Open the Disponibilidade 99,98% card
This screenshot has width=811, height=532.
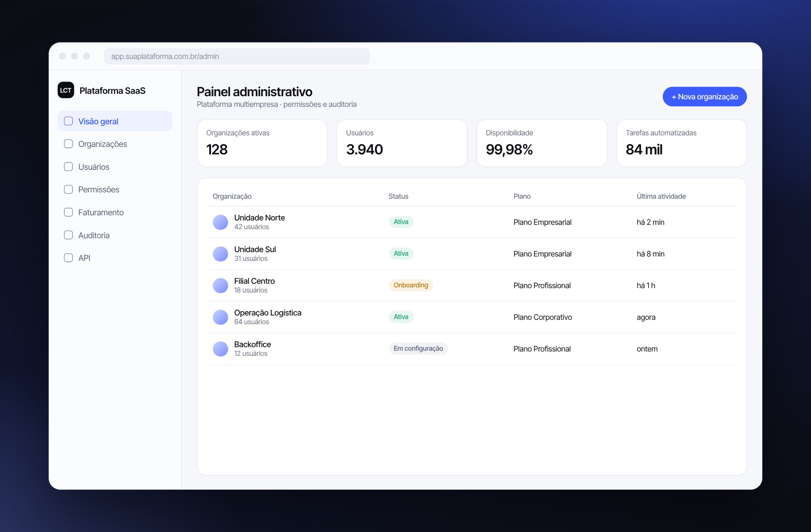coord(542,143)
